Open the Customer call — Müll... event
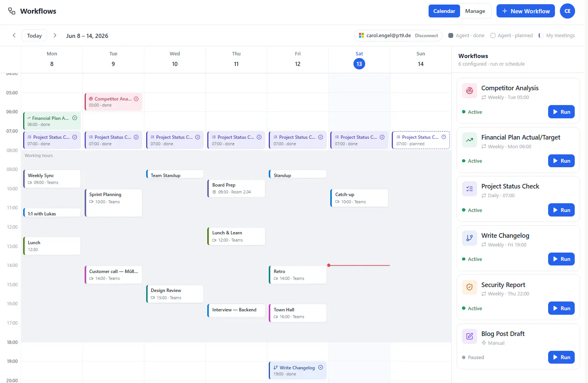 [x=114, y=275]
